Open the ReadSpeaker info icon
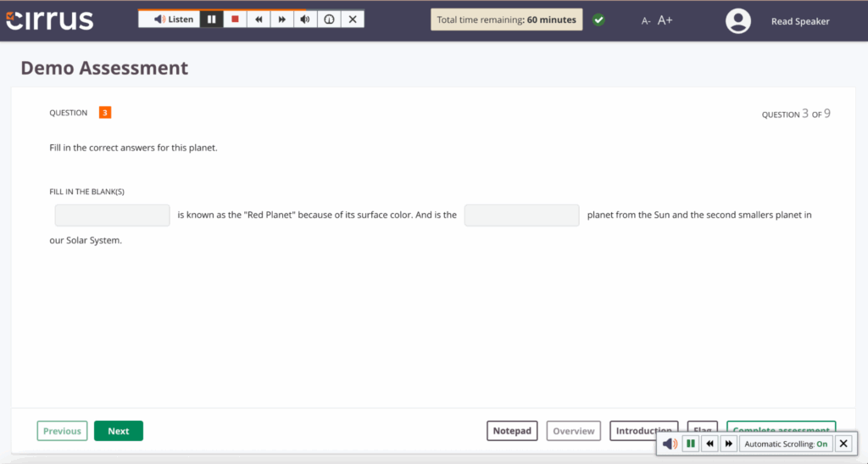The image size is (868, 464). click(329, 20)
